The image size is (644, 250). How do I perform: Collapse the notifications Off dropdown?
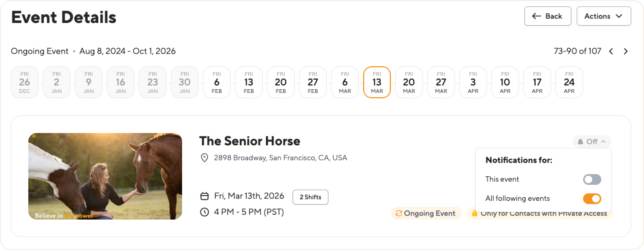(x=592, y=142)
